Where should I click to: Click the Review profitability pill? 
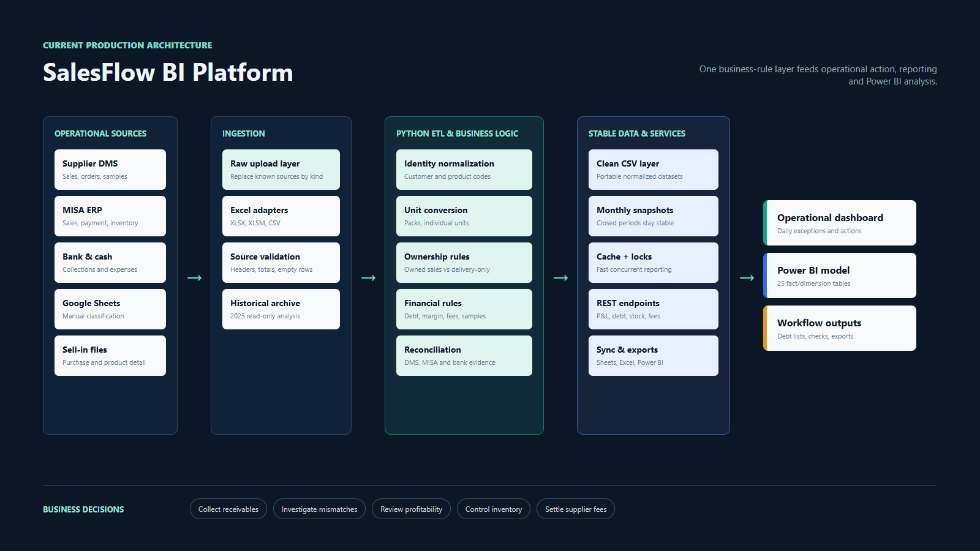point(411,509)
